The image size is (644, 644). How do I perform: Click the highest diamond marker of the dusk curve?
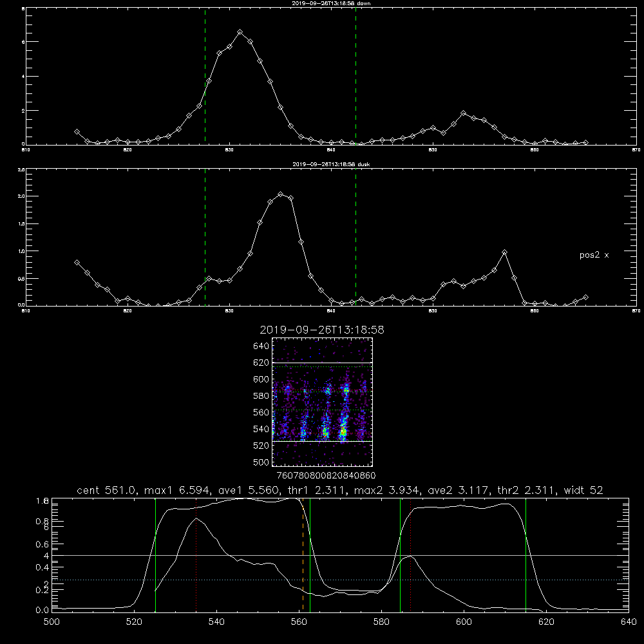click(281, 194)
